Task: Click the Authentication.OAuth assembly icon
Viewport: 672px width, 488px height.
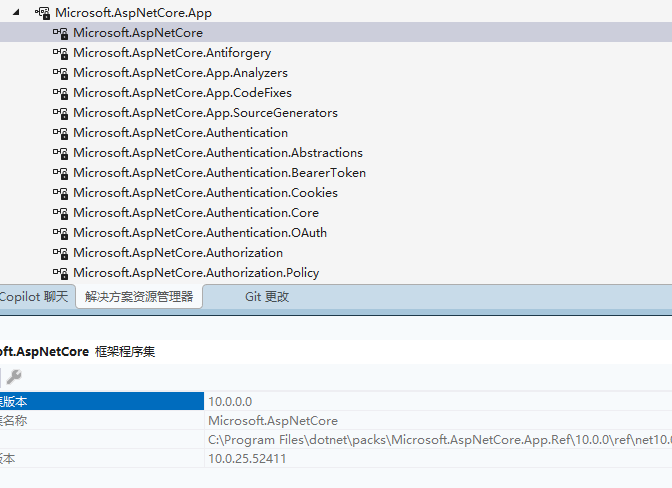Action: click(60, 233)
